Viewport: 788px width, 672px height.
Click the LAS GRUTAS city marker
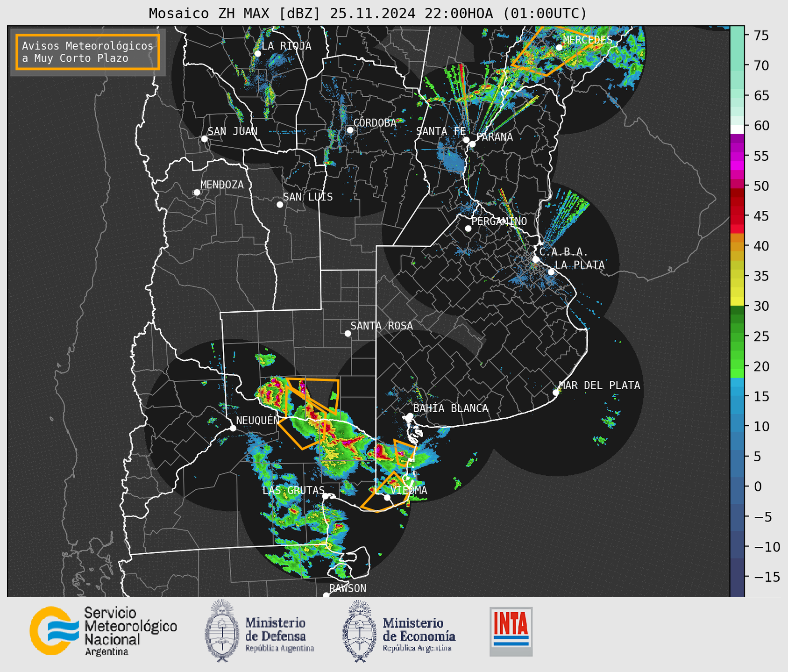[326, 496]
